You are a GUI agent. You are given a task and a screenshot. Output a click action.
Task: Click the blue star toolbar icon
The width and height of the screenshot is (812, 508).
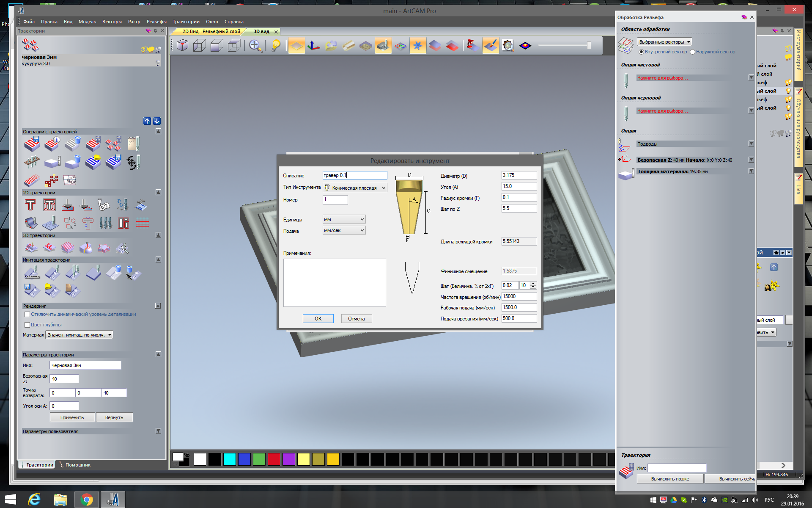point(417,46)
